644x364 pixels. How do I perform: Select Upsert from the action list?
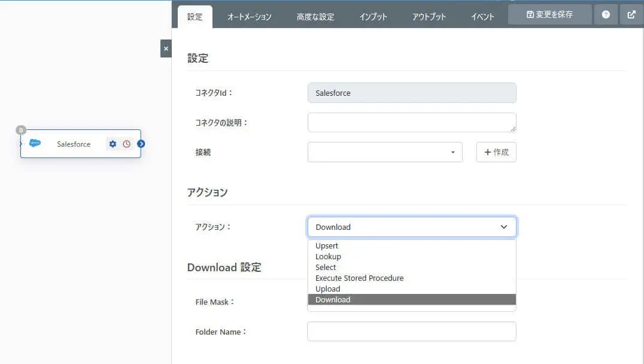point(327,245)
